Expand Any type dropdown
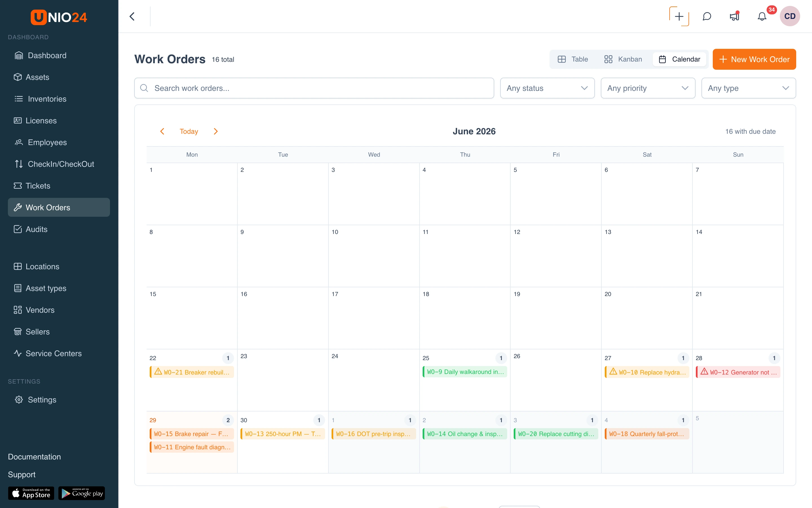 (x=749, y=88)
